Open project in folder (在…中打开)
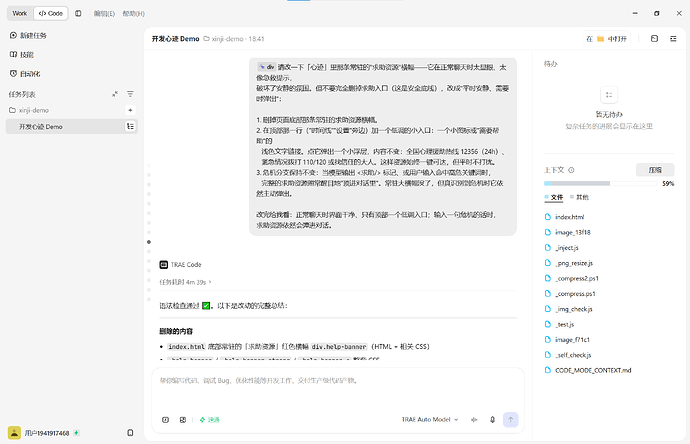Image resolution: width=690 pixels, height=444 pixels. pyautogui.click(x=606, y=39)
